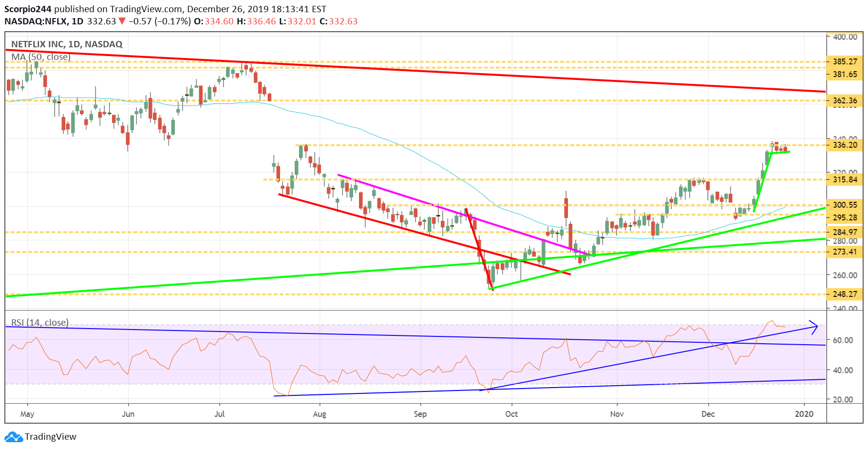Click the blue arrowhead on the RSI trendline
Screen dimensions: 868x450
[x=813, y=326]
